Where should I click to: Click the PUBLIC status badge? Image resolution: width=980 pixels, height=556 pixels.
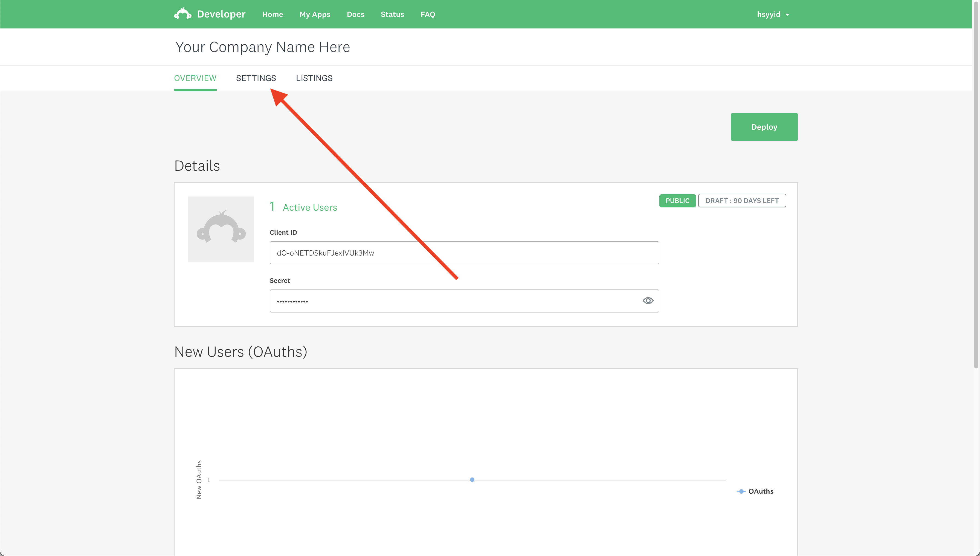click(x=677, y=201)
